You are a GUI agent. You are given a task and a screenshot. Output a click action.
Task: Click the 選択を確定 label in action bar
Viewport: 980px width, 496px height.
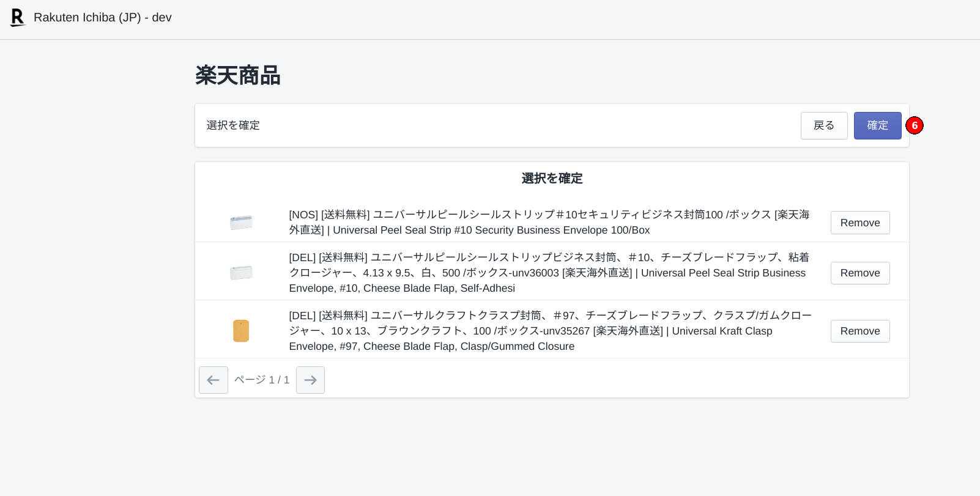pyautogui.click(x=233, y=125)
